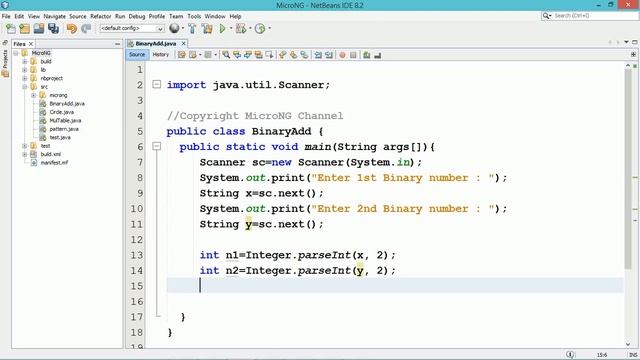Open the dropdown arrow next to the globe icon

pos(182,28)
